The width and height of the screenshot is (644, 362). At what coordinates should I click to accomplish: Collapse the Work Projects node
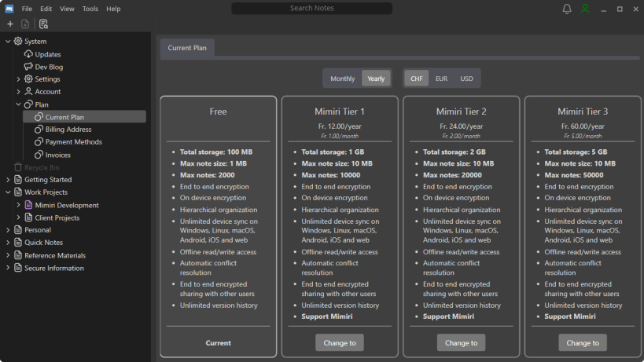coord(8,192)
